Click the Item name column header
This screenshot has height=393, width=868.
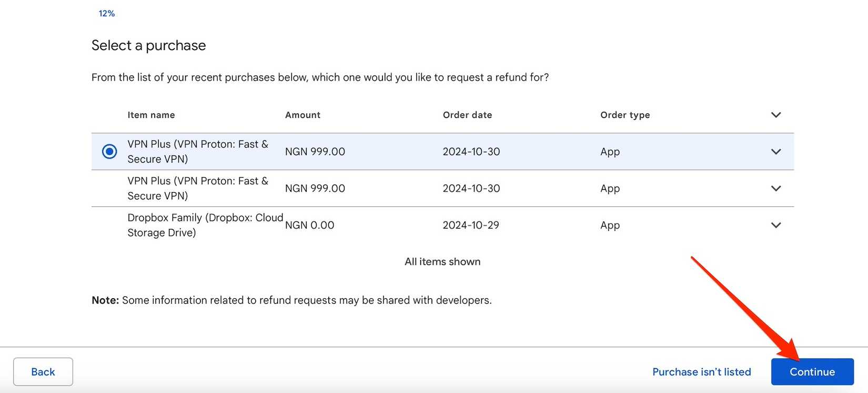151,115
